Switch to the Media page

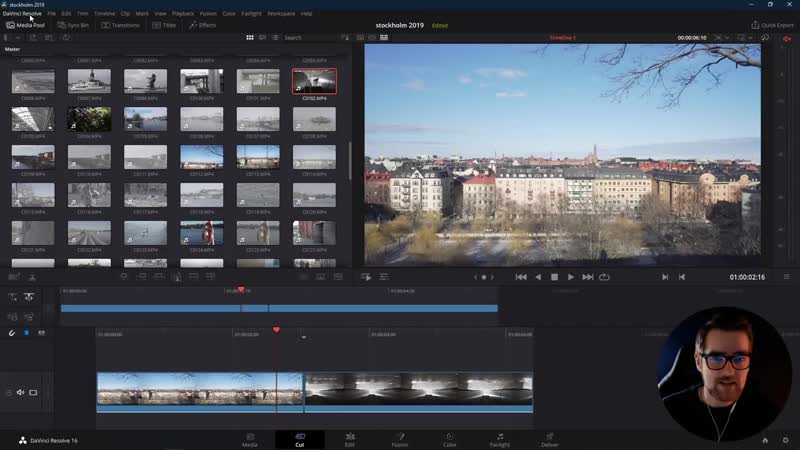249,440
